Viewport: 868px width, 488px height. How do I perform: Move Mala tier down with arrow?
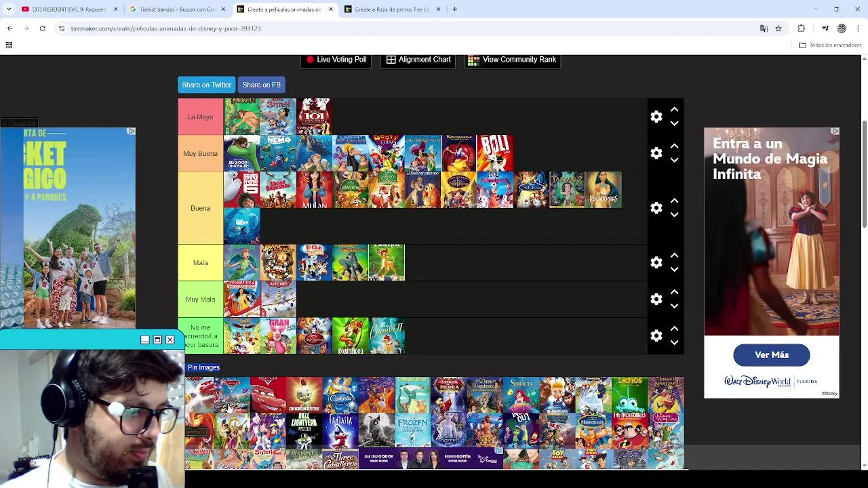pos(674,269)
